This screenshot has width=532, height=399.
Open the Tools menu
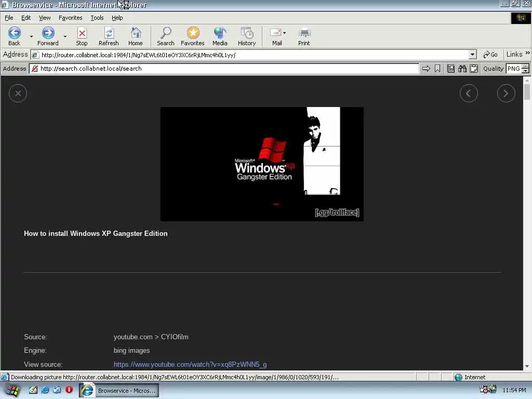pyautogui.click(x=97, y=18)
